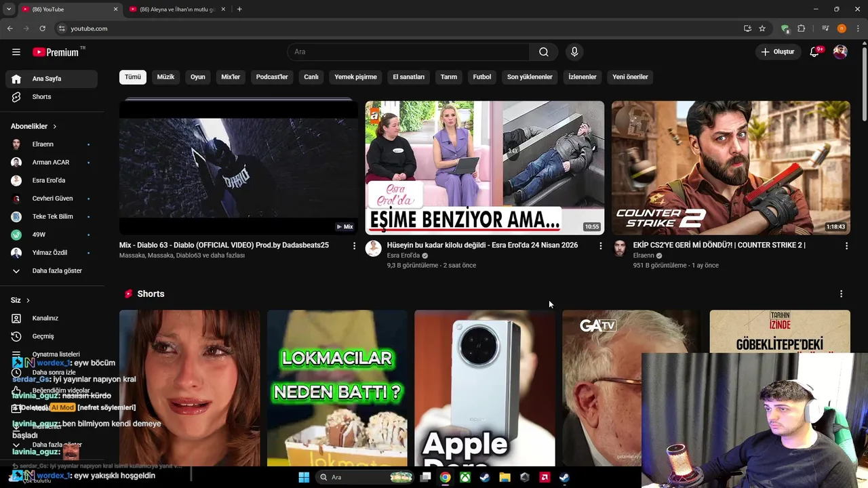This screenshot has height=488, width=868.
Task: Select the El sanatları filter chip
Action: pos(409,77)
